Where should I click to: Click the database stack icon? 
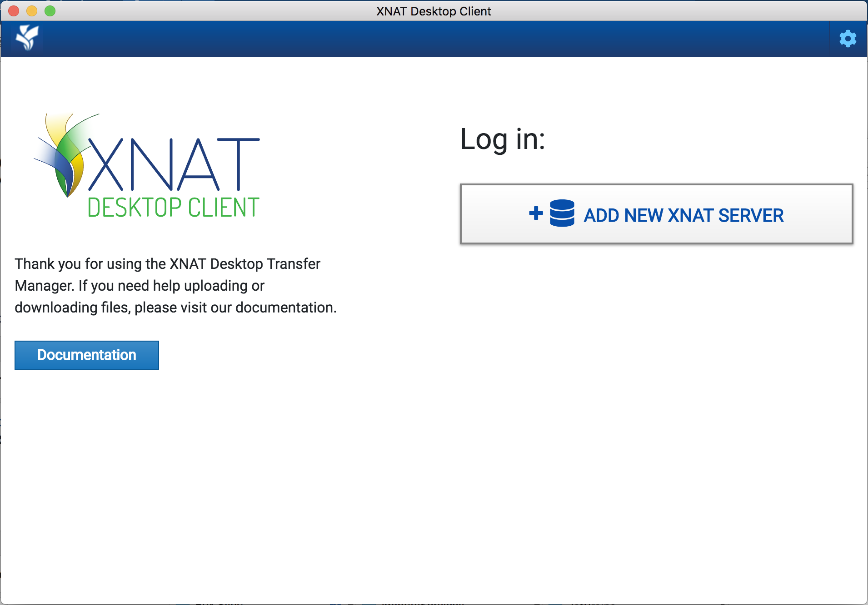pyautogui.click(x=562, y=213)
